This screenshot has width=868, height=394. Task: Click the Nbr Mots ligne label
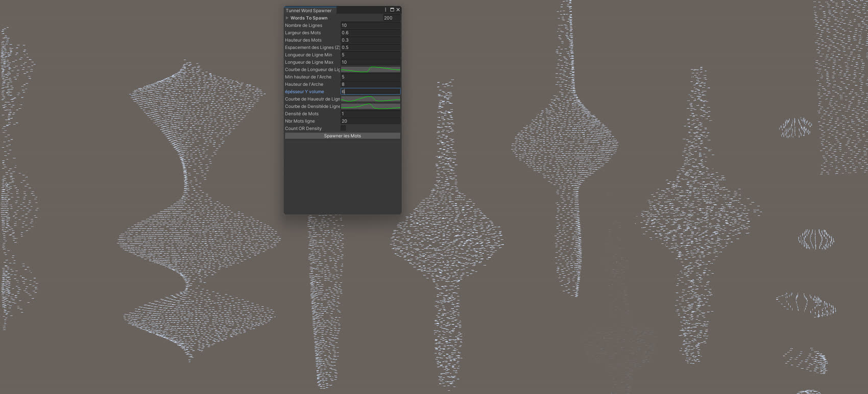click(300, 121)
